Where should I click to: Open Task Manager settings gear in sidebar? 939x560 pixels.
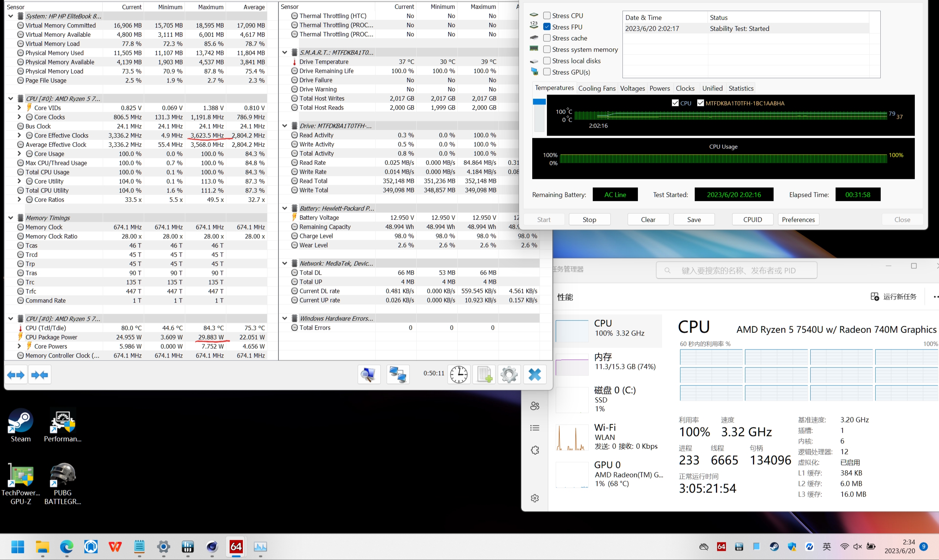(x=534, y=498)
